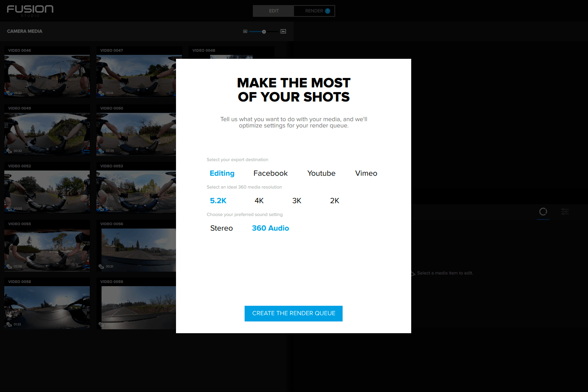The height and width of the screenshot is (392, 588).
Task: Click the media type icon on Video 0059
Action: (101, 324)
